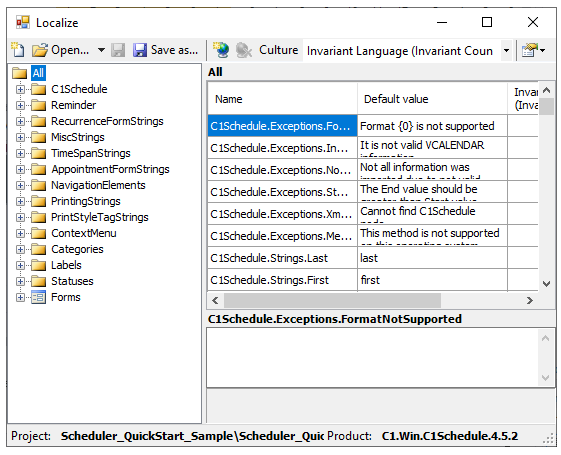Click the Labels folder icon
The width and height of the screenshot is (561, 455).
pos(39,265)
